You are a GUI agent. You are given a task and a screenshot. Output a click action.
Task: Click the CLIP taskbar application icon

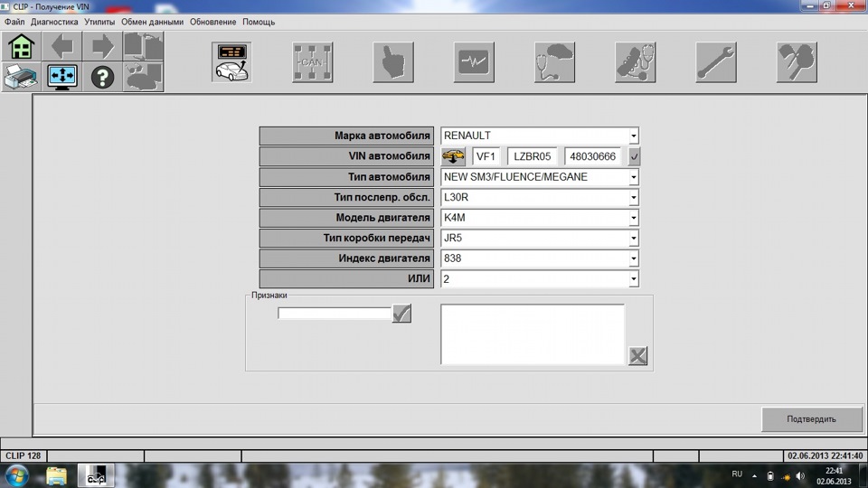click(96, 476)
